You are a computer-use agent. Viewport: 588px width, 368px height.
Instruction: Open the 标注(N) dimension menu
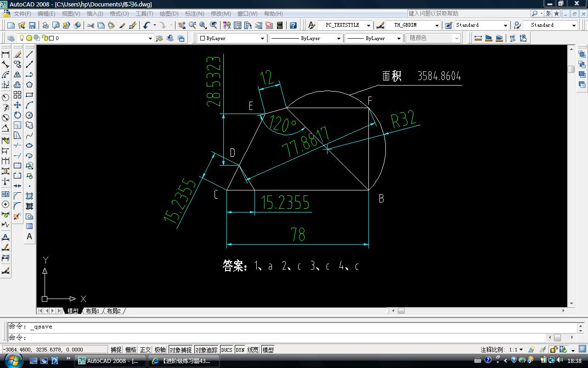tap(195, 14)
